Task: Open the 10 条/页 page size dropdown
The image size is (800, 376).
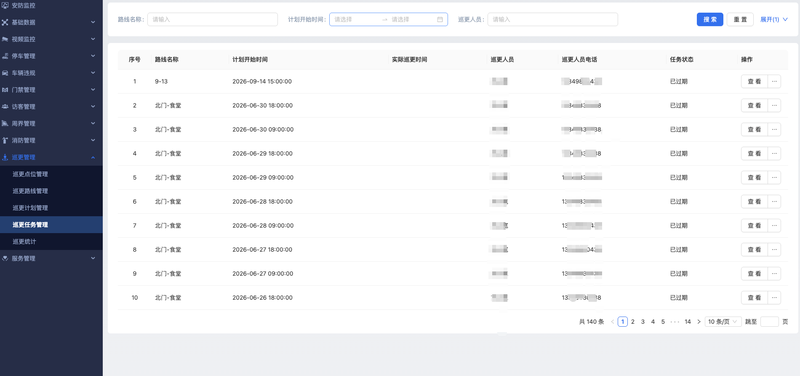Action: (x=723, y=321)
